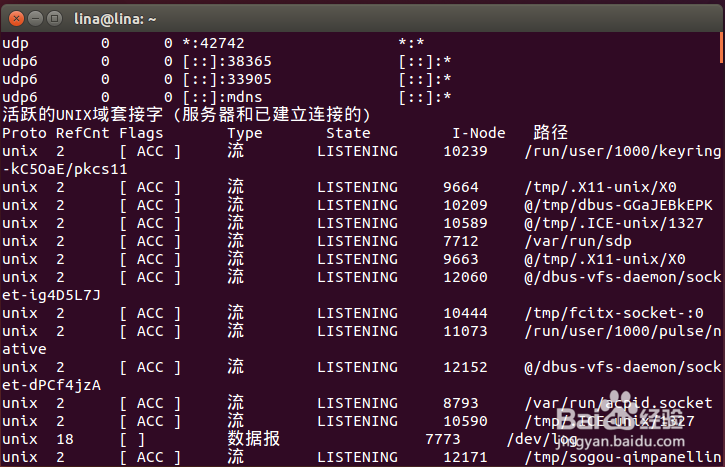
Task: Click LISTENING state in 12171 row
Action: 357,458
